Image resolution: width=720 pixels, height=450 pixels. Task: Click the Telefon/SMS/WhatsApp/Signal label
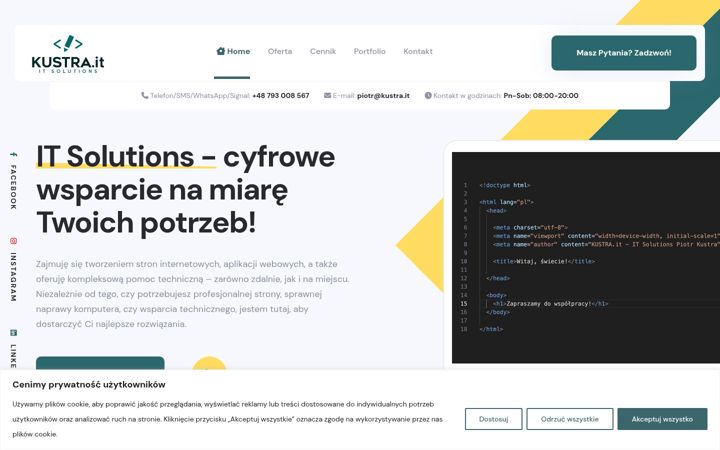(x=200, y=96)
